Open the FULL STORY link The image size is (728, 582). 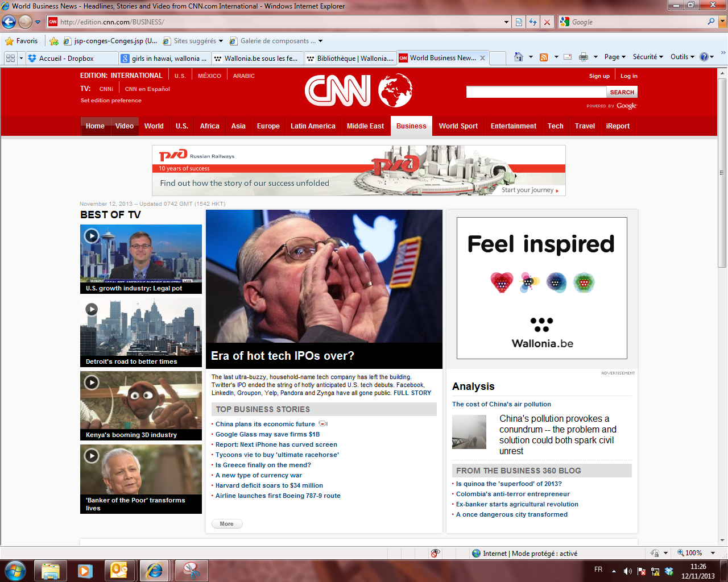click(412, 393)
